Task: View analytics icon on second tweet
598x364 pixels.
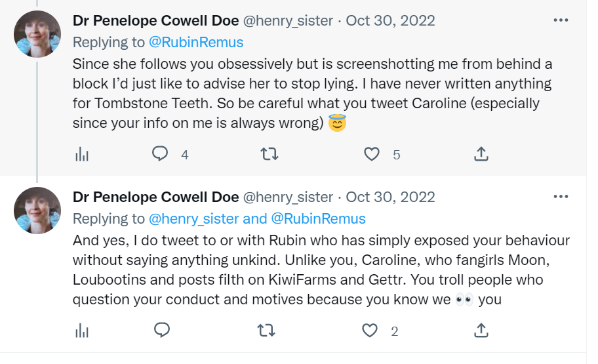Action: (x=82, y=331)
